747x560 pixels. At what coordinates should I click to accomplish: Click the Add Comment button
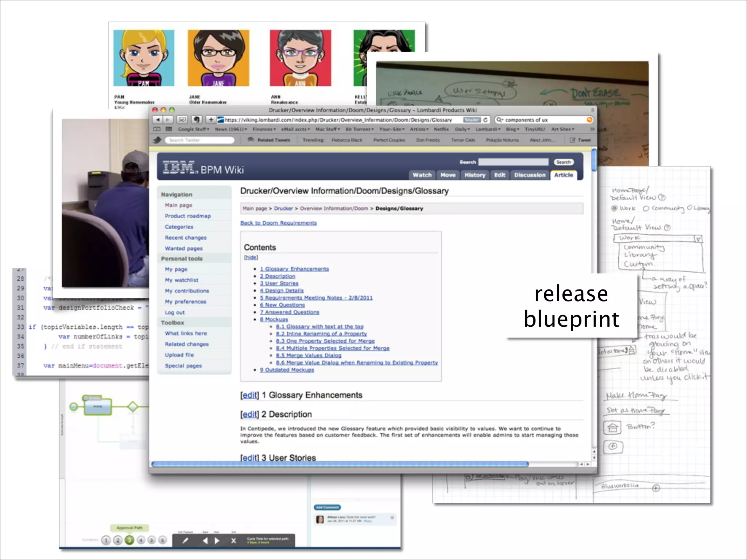click(x=327, y=507)
